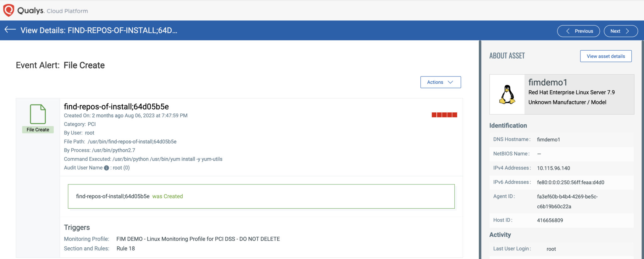
Task: Click the fimdemo1 asset name heading
Action: 548,82
